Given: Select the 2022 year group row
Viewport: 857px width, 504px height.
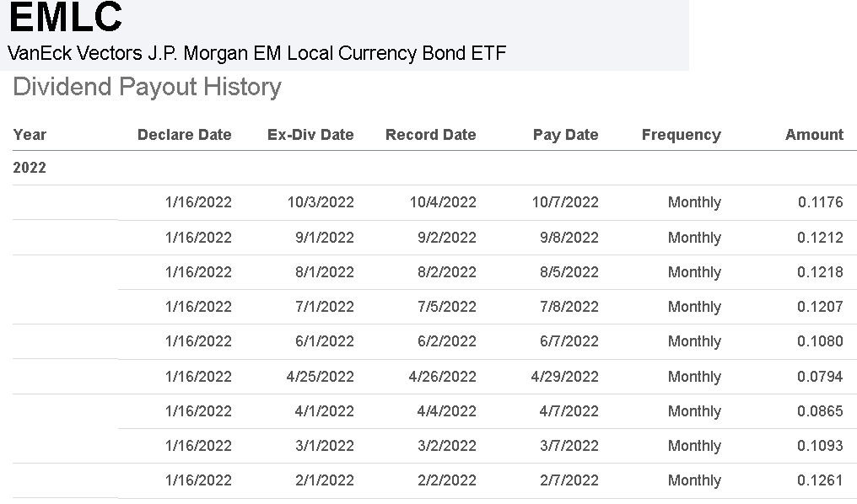Looking at the screenshot, I should point(30,168).
